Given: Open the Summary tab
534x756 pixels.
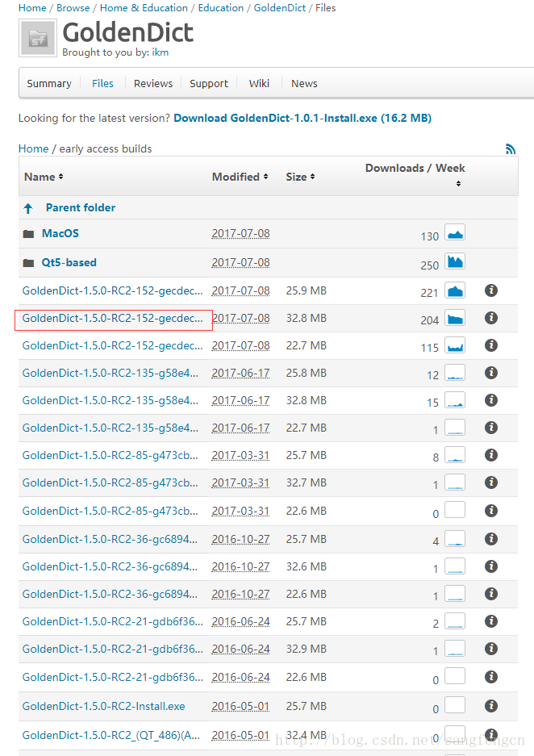Looking at the screenshot, I should [49, 83].
